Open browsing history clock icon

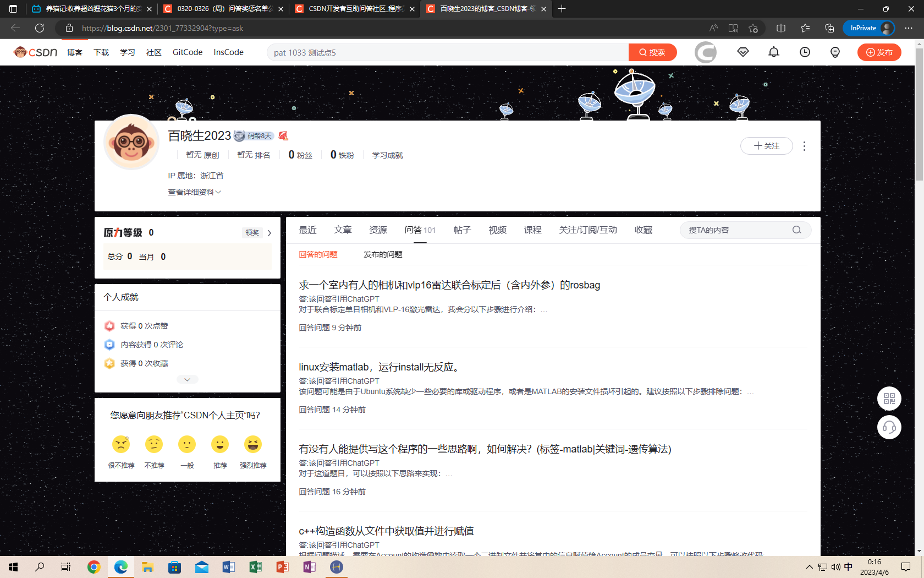point(804,52)
